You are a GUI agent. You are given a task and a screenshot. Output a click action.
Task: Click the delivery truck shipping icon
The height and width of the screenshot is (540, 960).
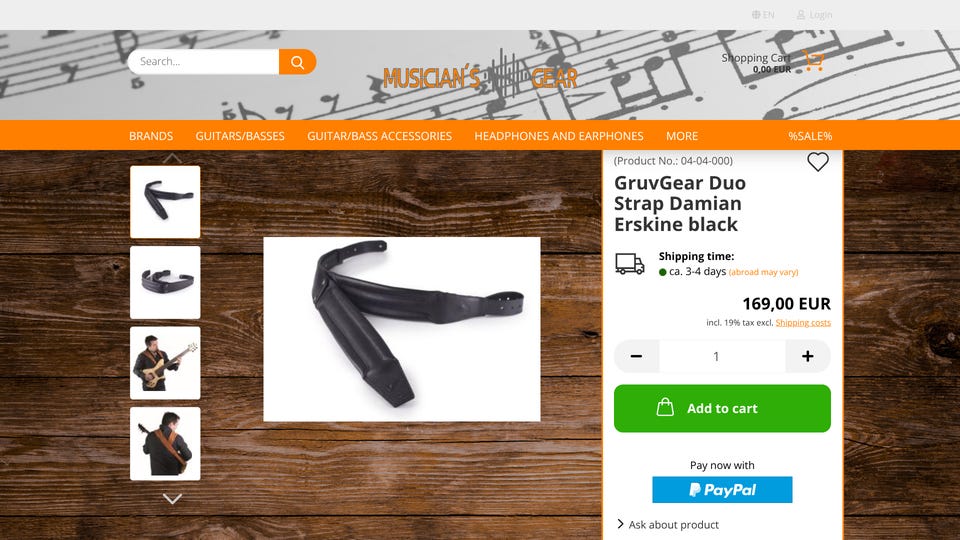coord(629,264)
